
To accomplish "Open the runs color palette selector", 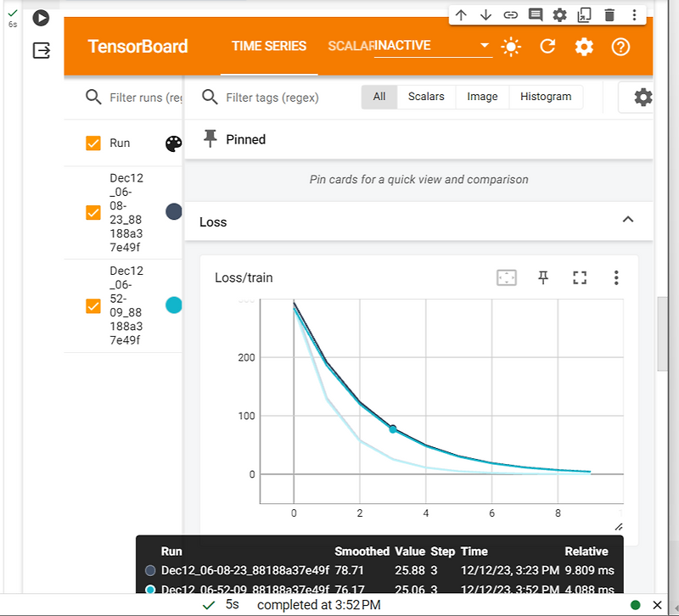I will pos(173,143).
